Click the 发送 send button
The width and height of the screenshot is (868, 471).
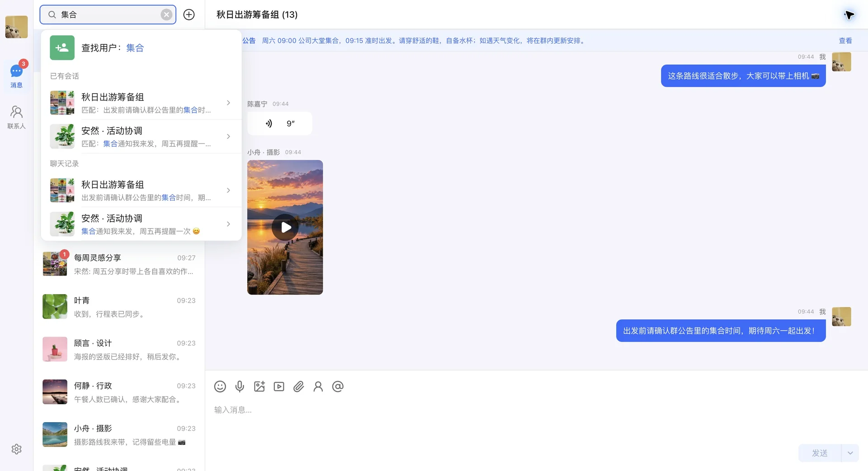pyautogui.click(x=820, y=453)
